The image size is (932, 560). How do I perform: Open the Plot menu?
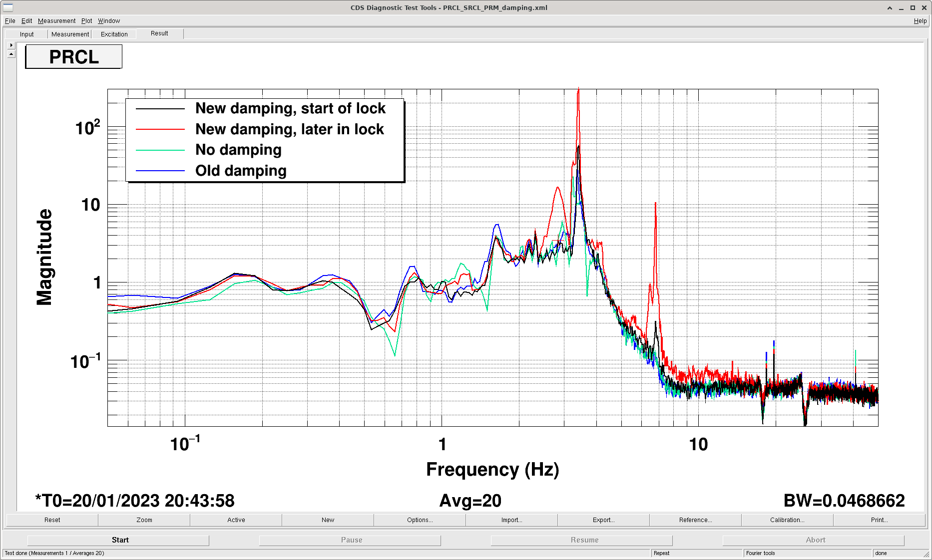pyautogui.click(x=87, y=21)
